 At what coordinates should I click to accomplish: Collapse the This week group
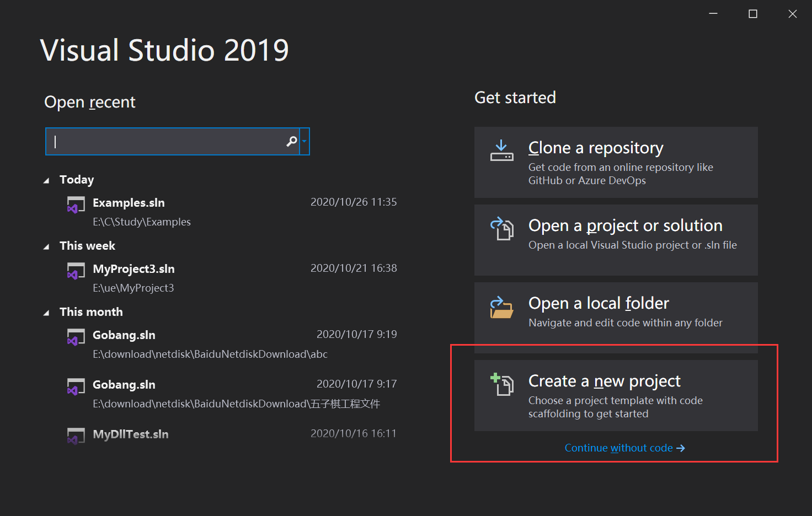coord(46,246)
